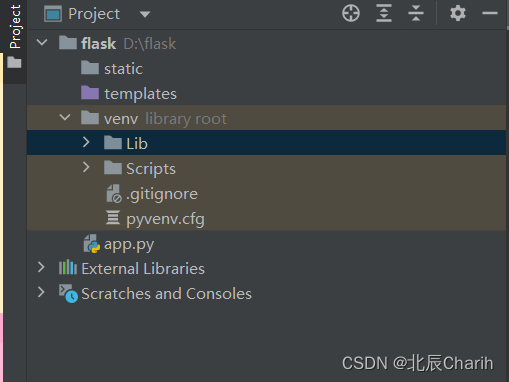This screenshot has height=382, width=509.
Task: Click the Expand All icon
Action: [384, 14]
